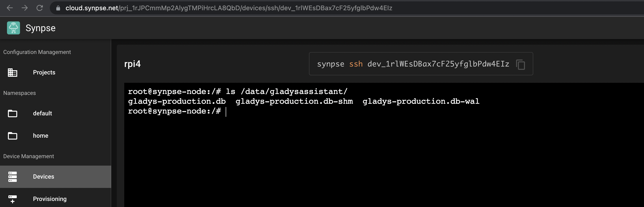Click the browser back arrow
Viewport: 644px width, 207px height.
[x=10, y=8]
